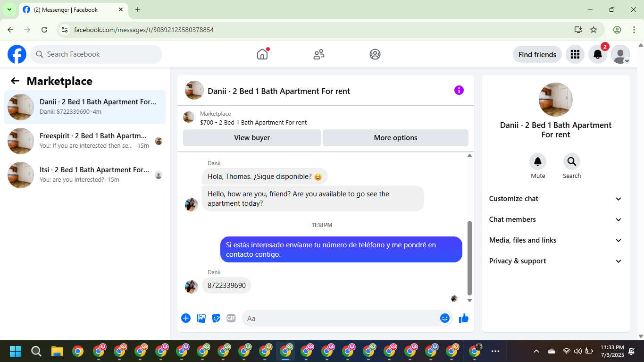This screenshot has width=644, height=362.
Task: Click the chat scrollbar thumb
Action: click(469, 258)
